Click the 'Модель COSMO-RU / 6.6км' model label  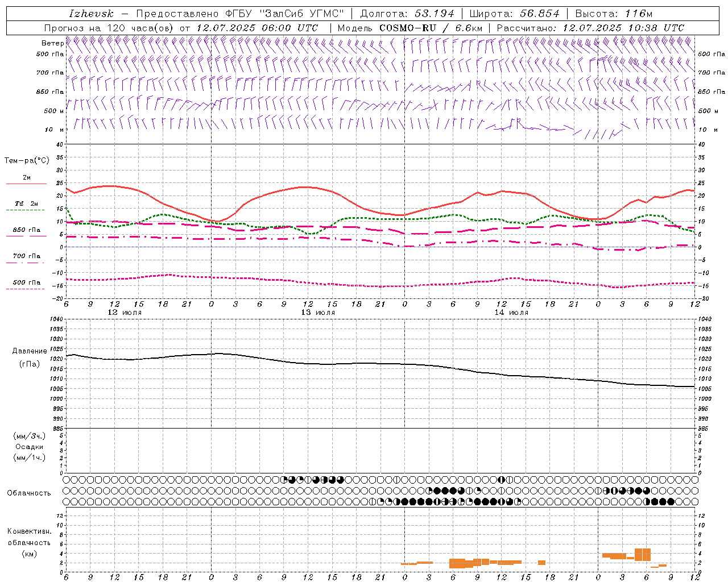410,28
